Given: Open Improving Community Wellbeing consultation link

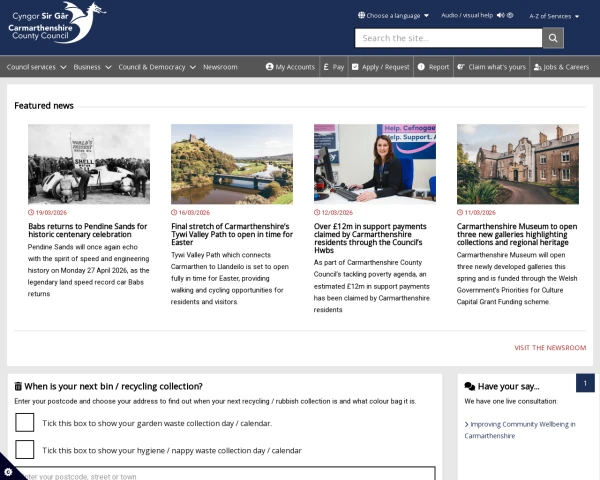Looking at the screenshot, I should click(x=520, y=430).
